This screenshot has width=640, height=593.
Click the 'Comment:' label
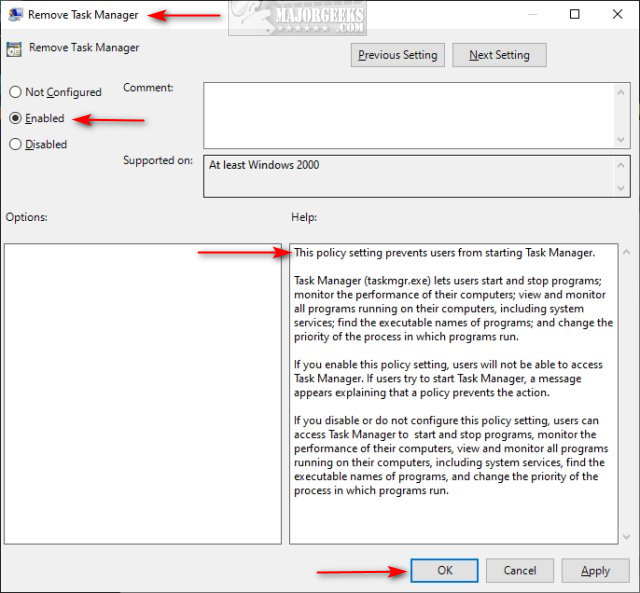pyautogui.click(x=148, y=88)
